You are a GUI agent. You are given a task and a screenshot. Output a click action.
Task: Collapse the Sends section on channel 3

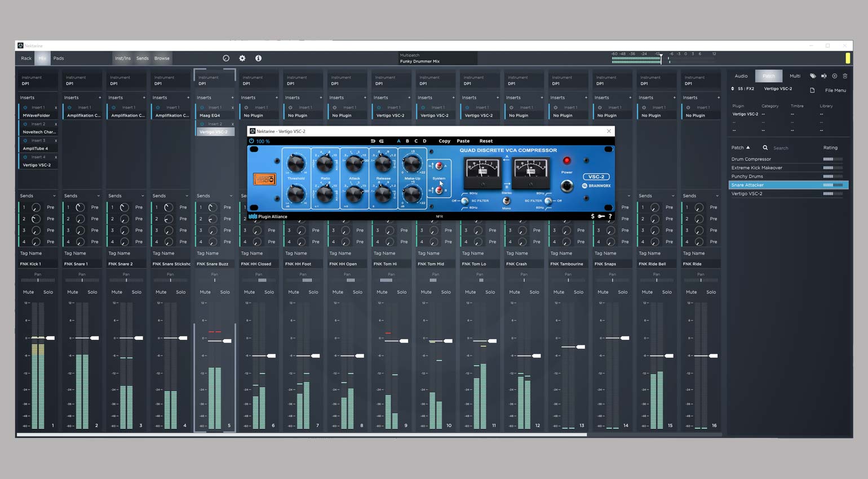click(143, 196)
